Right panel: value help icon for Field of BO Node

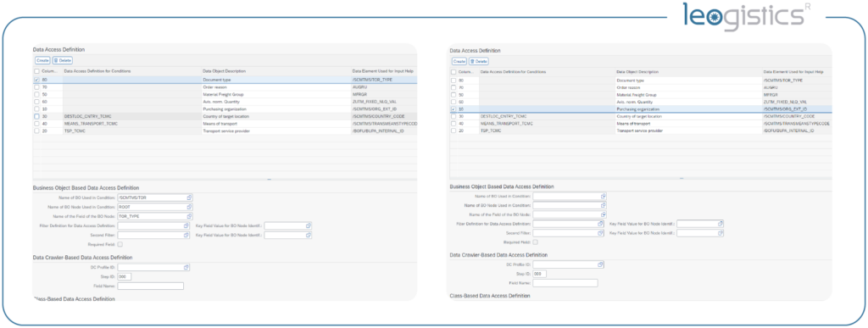pyautogui.click(x=603, y=214)
